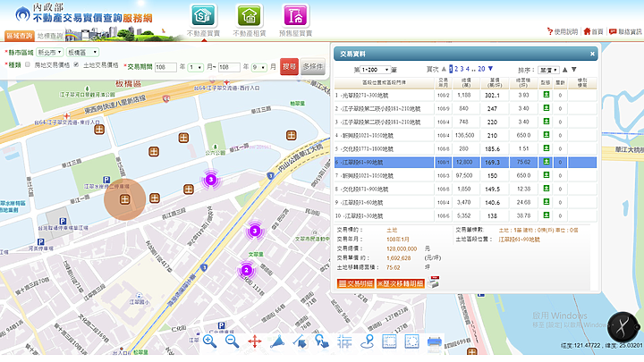Open the start month dropdown showing 1

[x=196, y=67]
